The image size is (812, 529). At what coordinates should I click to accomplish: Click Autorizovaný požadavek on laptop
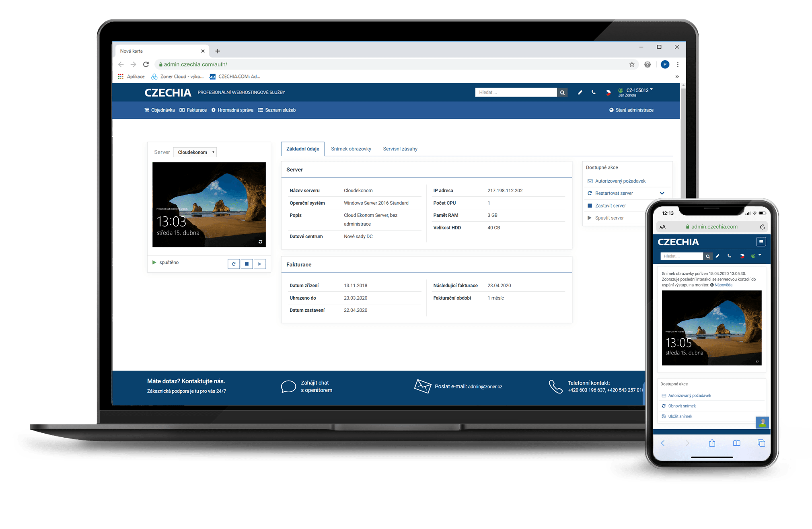[x=616, y=181]
